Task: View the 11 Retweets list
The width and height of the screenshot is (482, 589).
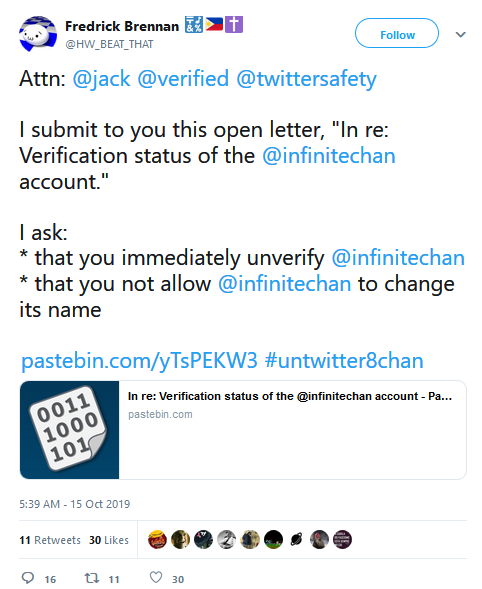Action: point(50,540)
